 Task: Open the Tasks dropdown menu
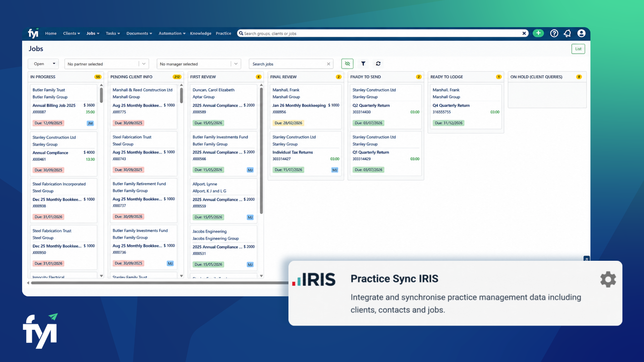point(113,33)
